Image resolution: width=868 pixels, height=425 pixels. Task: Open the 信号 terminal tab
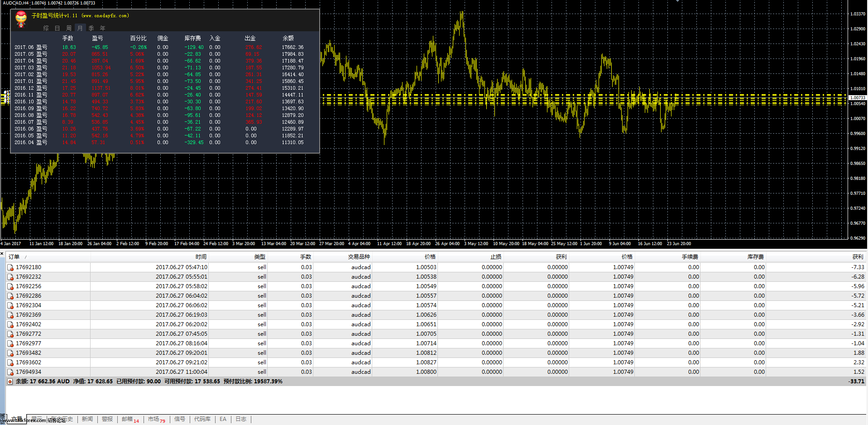tap(180, 419)
